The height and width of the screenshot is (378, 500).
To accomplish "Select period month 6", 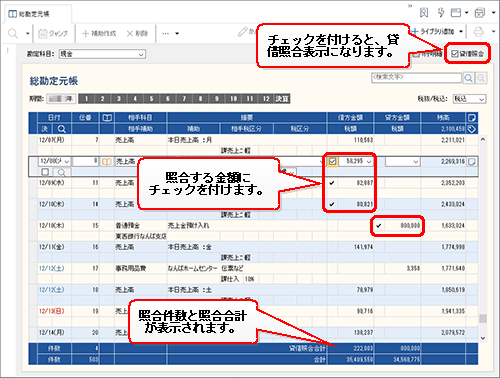I will (x=168, y=99).
